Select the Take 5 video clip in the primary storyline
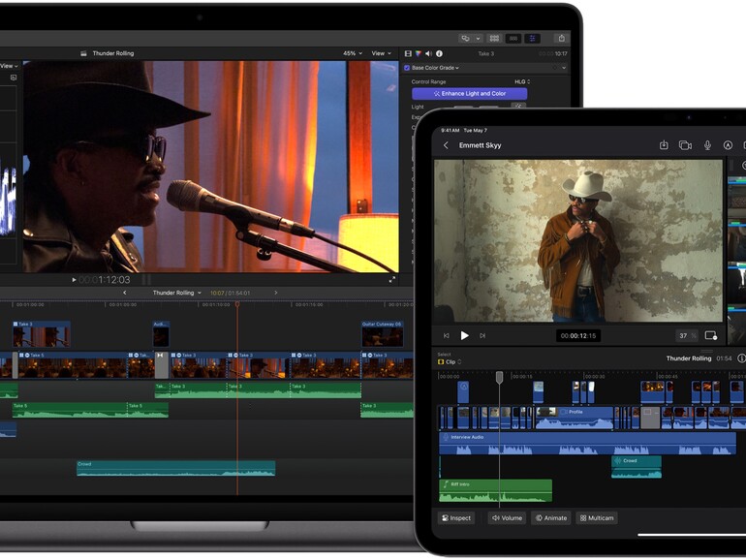 [x=73, y=365]
